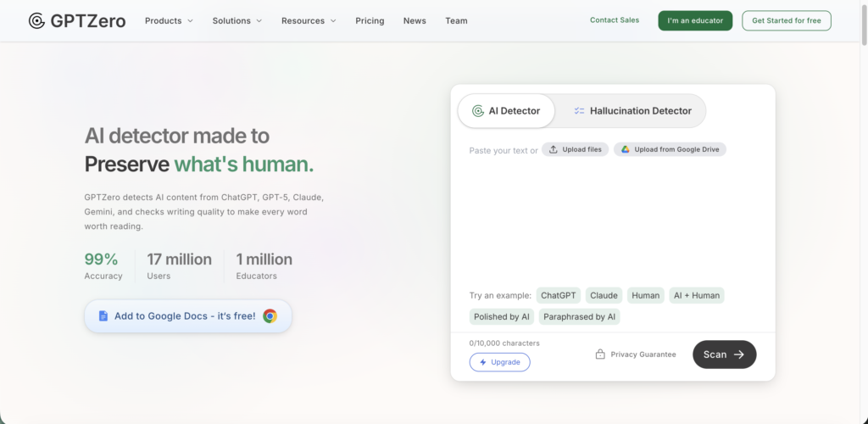Screen dimensions: 868x424
Task: Switch to the Hallucination Detector tab
Action: [632, 111]
